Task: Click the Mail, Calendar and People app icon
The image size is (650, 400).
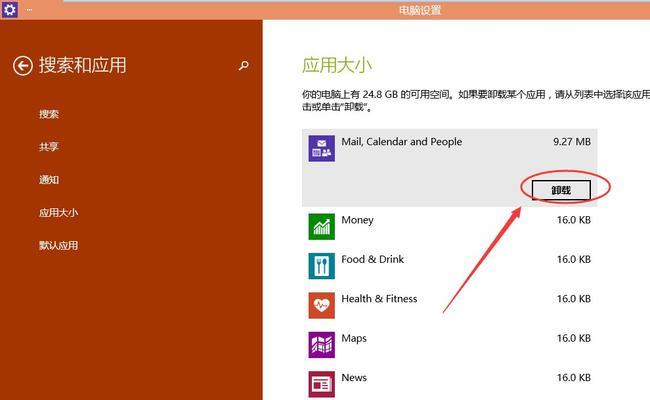Action: pyautogui.click(x=321, y=148)
